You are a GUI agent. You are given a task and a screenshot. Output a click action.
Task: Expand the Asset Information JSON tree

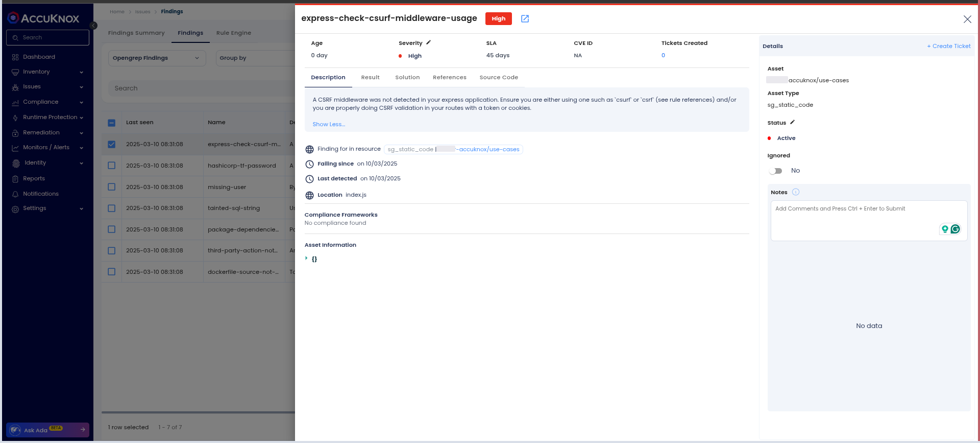pyautogui.click(x=306, y=259)
